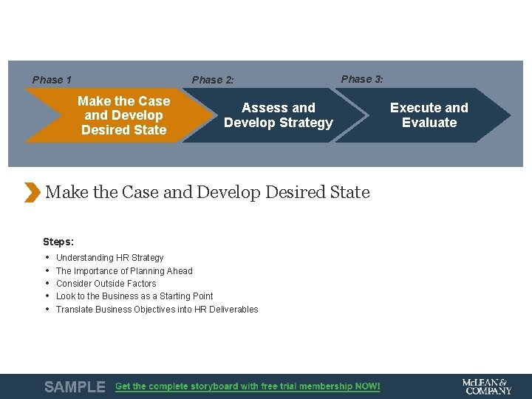Click the McLean & Company logo
The image size is (532, 399).
pyautogui.click(x=486, y=386)
